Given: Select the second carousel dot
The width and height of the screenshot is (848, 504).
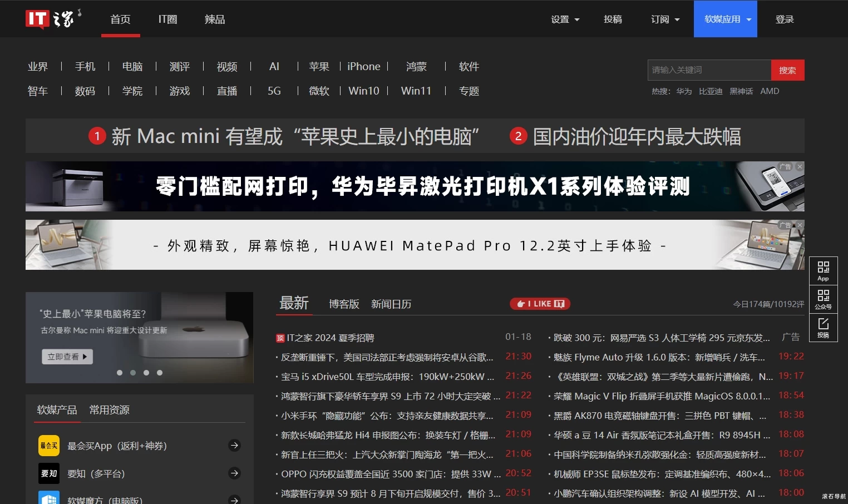Looking at the screenshot, I should [x=133, y=373].
